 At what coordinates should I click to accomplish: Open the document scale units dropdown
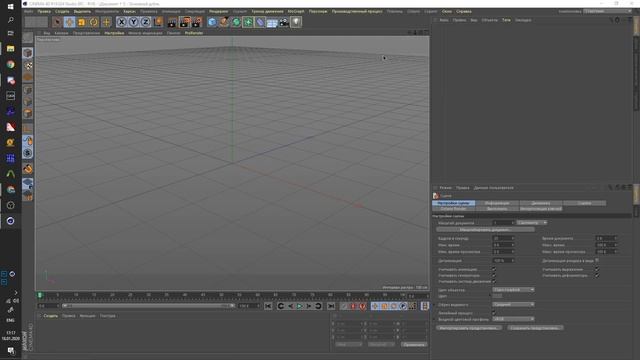coord(531,223)
